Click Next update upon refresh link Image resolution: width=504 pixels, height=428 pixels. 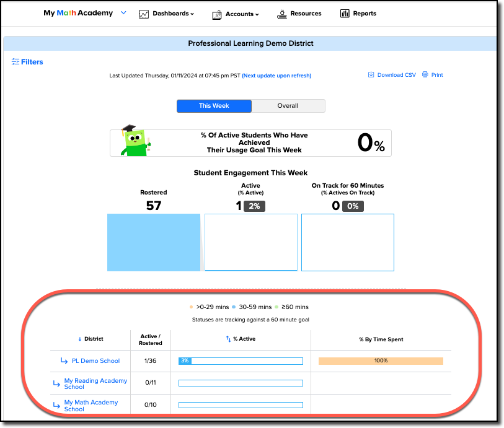[276, 76]
